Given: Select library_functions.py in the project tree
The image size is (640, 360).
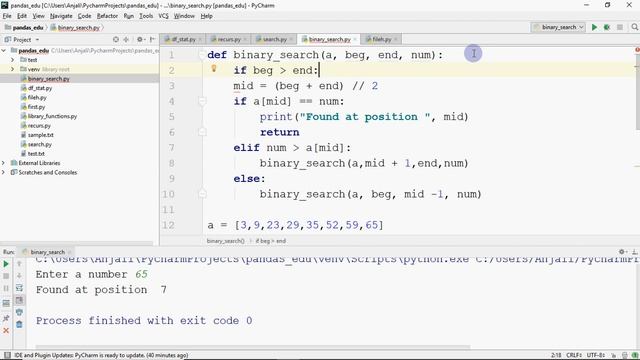Looking at the screenshot, I should click(52, 116).
